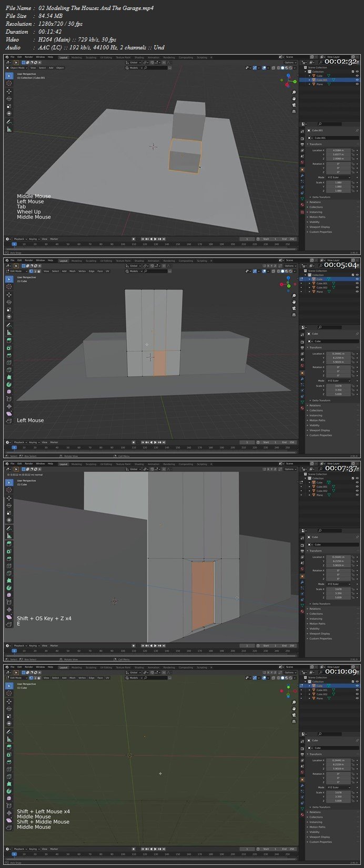This screenshot has width=364, height=868.
Task: Toggle Cube.001 eye icon in 00:07:37 frame
Action: [357, 487]
